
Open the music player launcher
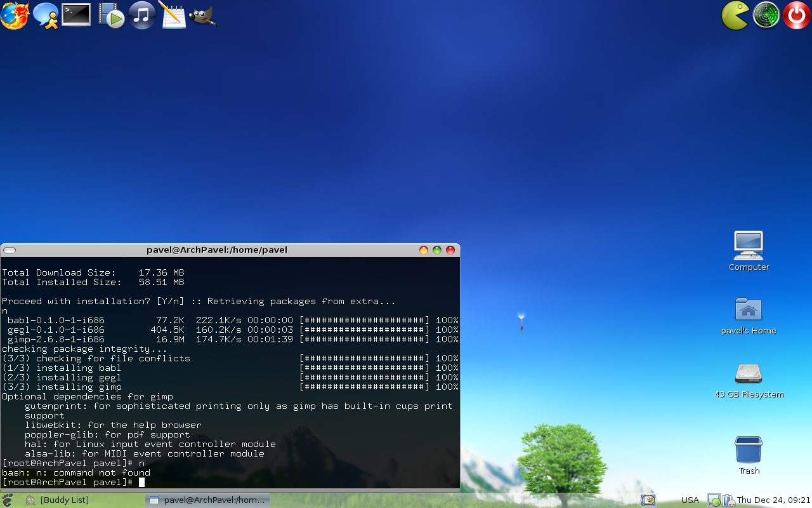click(142, 15)
